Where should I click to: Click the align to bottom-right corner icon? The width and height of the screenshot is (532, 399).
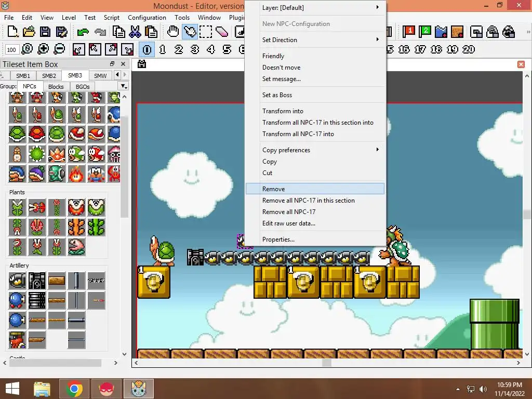(x=128, y=49)
